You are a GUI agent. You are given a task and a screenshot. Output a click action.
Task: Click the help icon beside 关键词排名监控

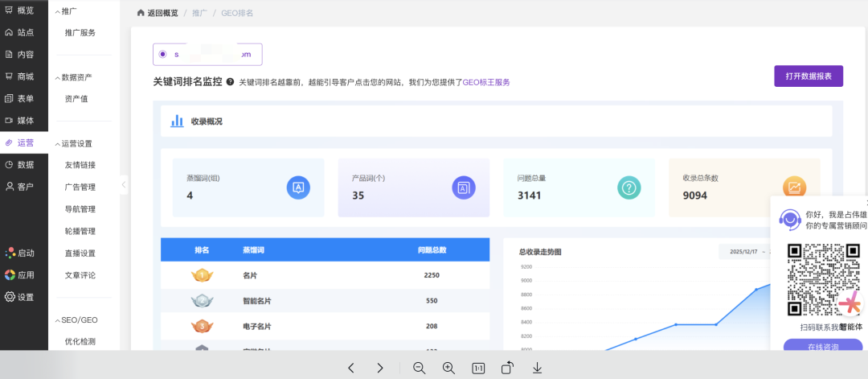click(x=230, y=82)
